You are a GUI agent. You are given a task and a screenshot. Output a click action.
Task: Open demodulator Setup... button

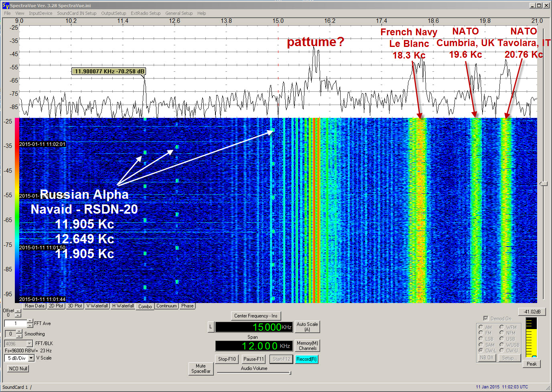[x=509, y=358]
